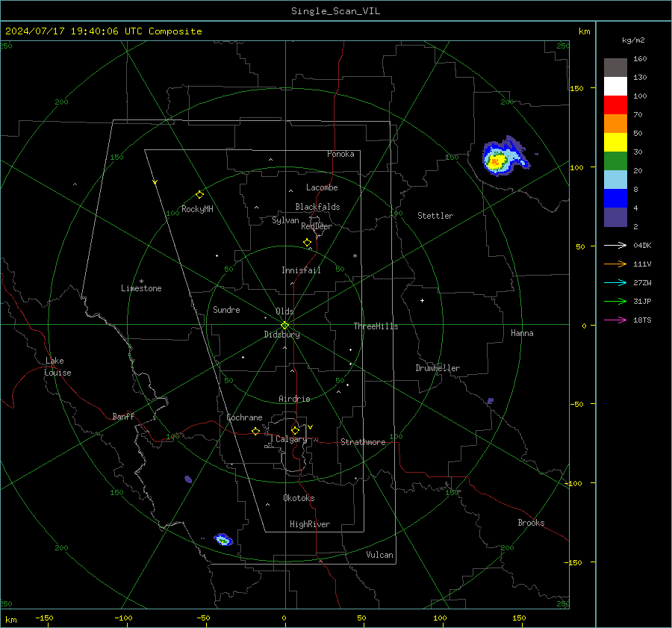672x628 pixels.
Task: Click the 2024/07/17 19:40:06 UTC Composite timestamp
Action: (x=103, y=31)
